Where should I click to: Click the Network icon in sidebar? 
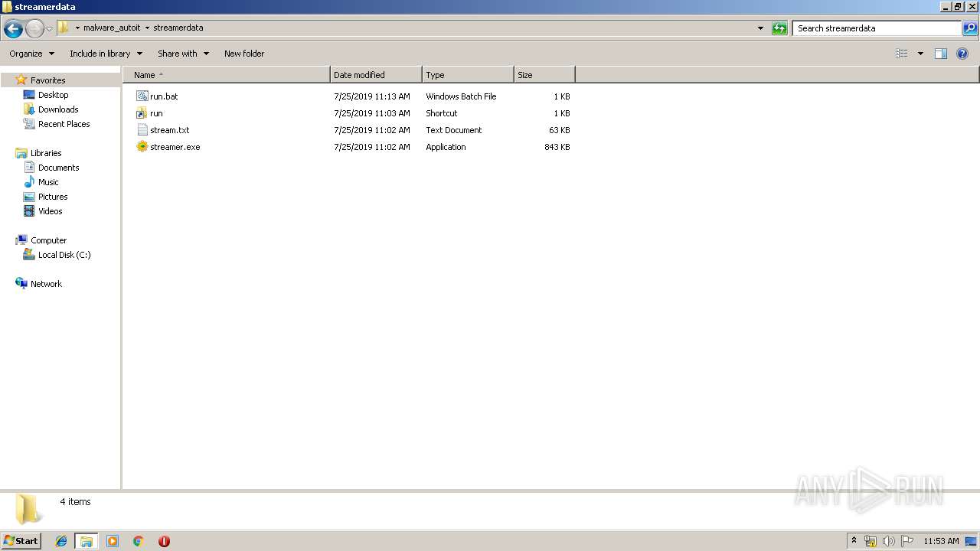tap(21, 283)
